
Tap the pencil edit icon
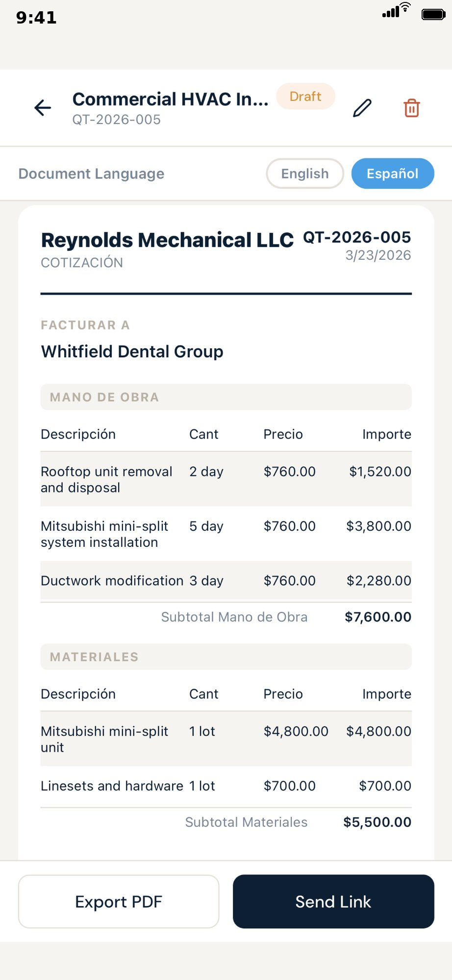click(x=362, y=108)
